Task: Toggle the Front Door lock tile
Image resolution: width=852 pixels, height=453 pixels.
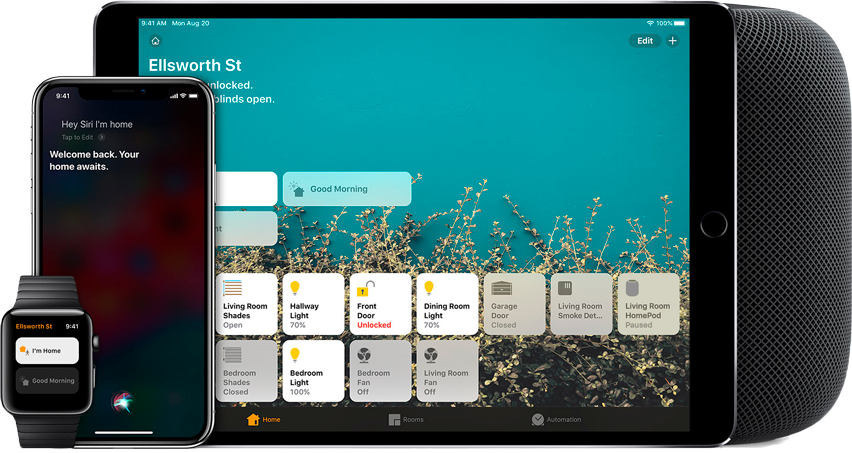Action: [380, 304]
